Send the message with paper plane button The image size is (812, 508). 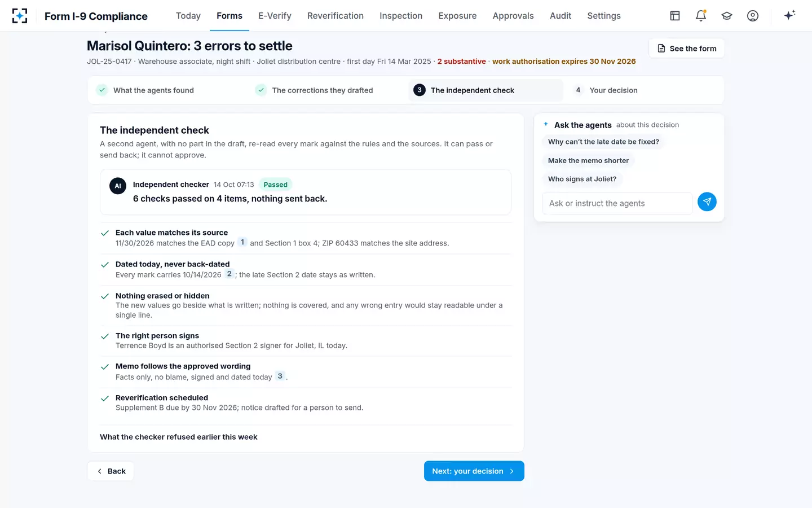707,202
